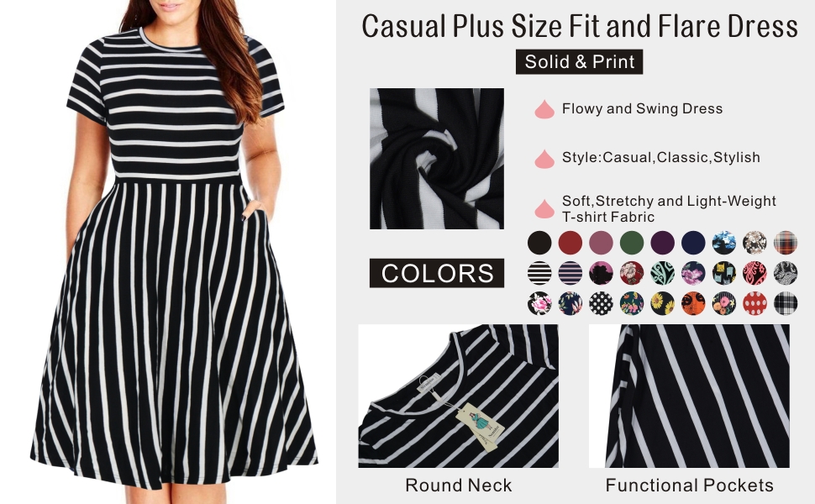Pick the yellow sunflower print swatch
The width and height of the screenshot is (815, 504).
[x=662, y=303]
